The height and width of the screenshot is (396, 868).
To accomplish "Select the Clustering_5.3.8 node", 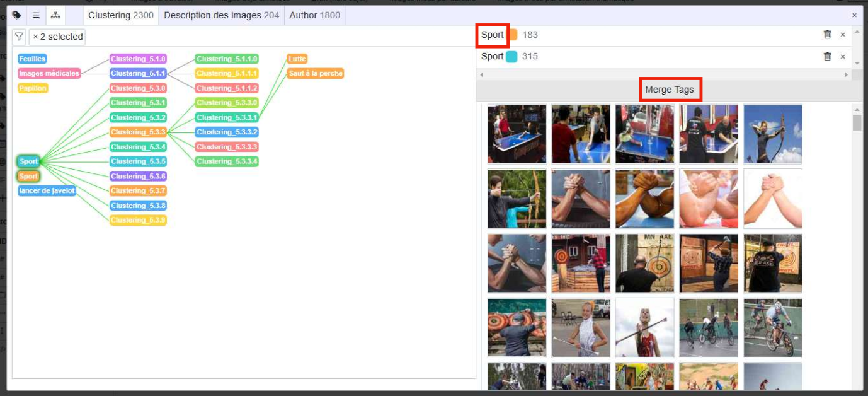I will click(x=138, y=206).
